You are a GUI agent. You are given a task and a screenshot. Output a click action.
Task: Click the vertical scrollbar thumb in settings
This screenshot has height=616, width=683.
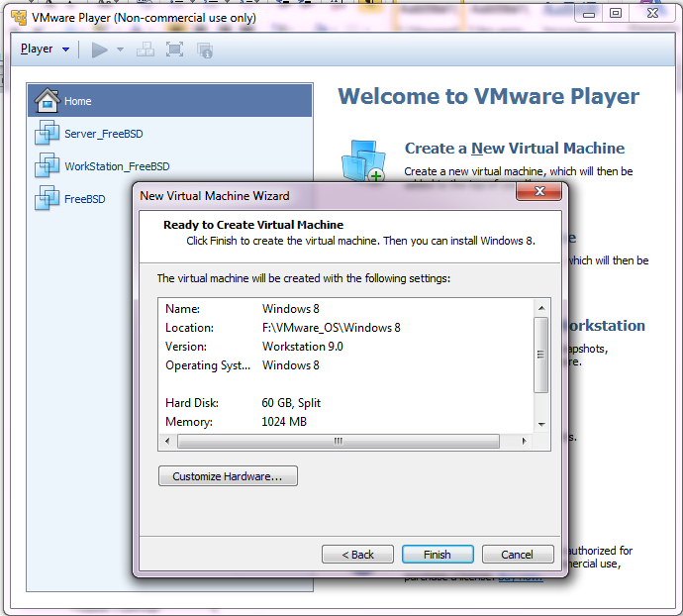pyautogui.click(x=541, y=355)
